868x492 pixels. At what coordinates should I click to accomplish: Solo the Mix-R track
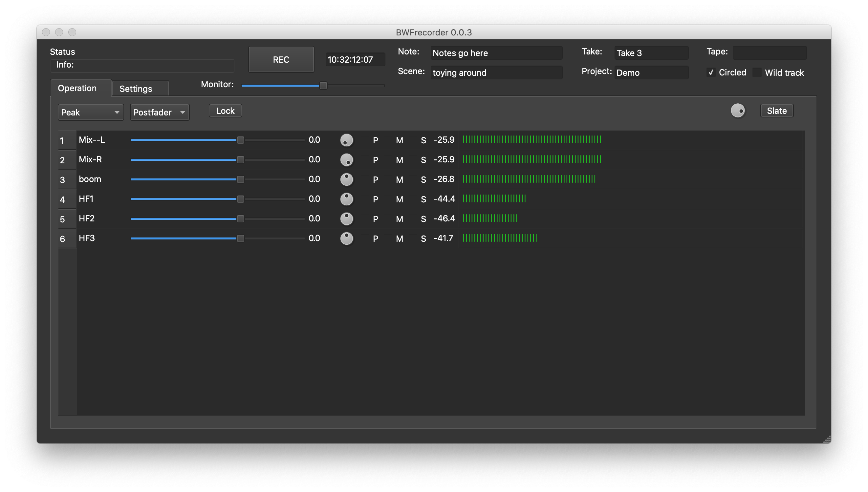click(423, 160)
